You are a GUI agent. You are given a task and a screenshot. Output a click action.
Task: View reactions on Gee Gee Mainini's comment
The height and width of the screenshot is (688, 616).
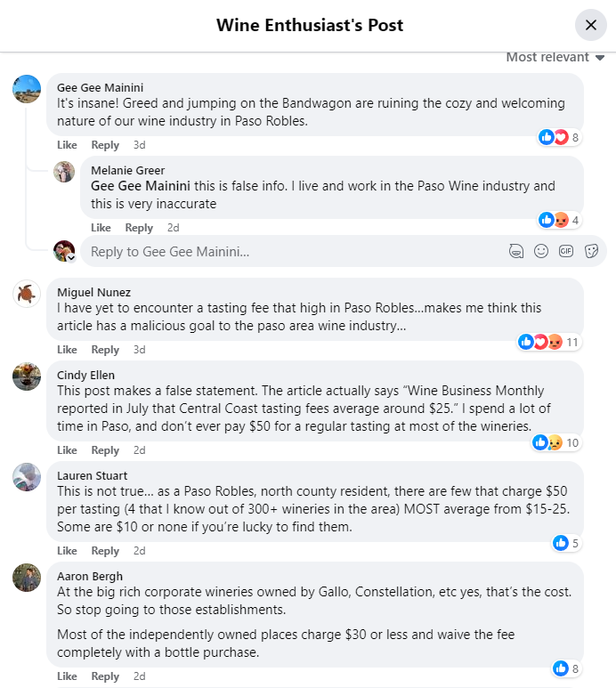point(559,137)
